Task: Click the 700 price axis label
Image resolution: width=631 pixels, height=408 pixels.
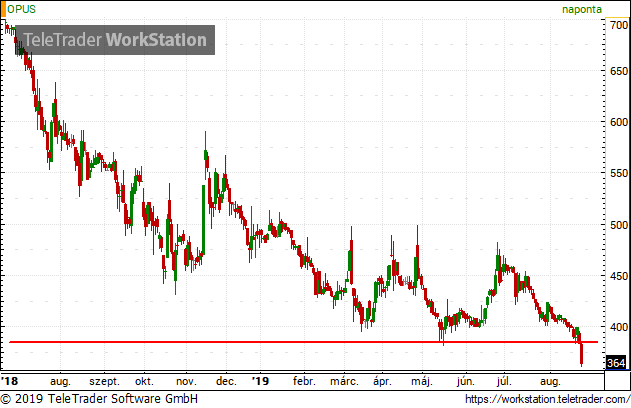Action: coord(619,25)
